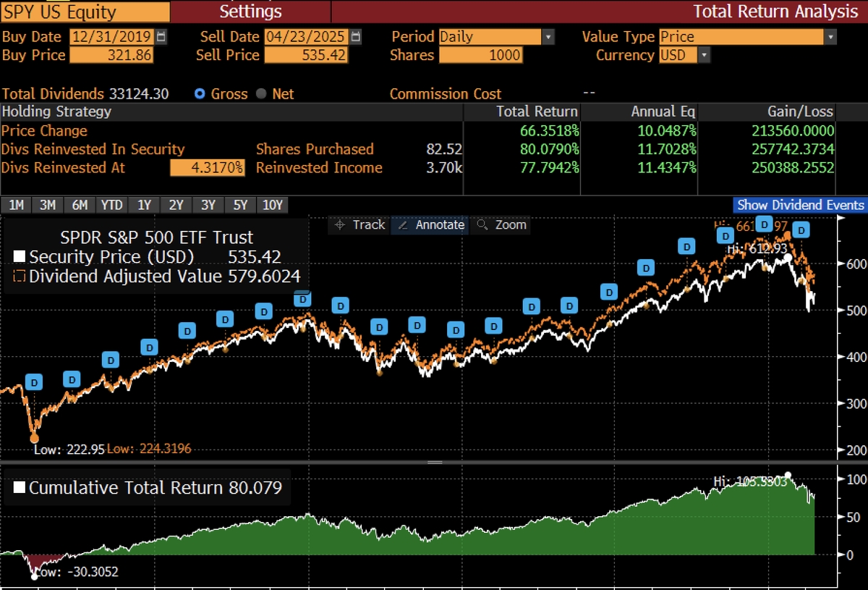Switch chart range to 6M

click(x=80, y=205)
